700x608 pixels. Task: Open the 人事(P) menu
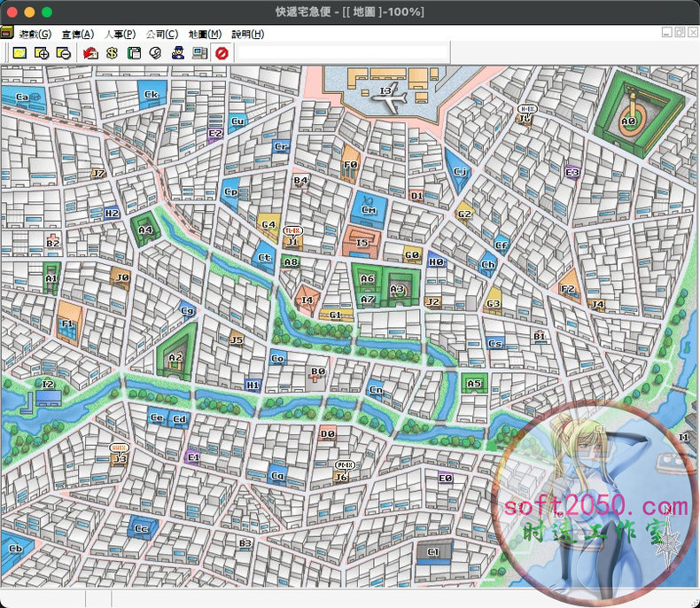pos(120,34)
